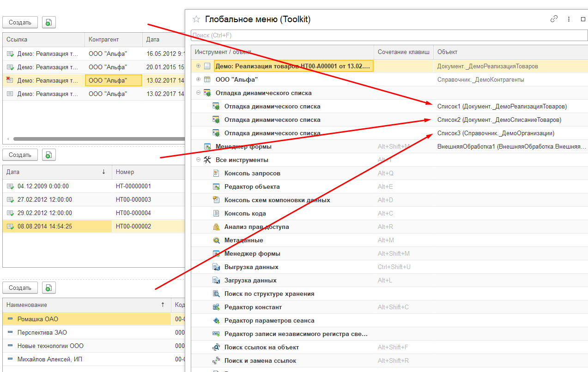Select row 08.08.2014 14:54:25

click(94, 226)
